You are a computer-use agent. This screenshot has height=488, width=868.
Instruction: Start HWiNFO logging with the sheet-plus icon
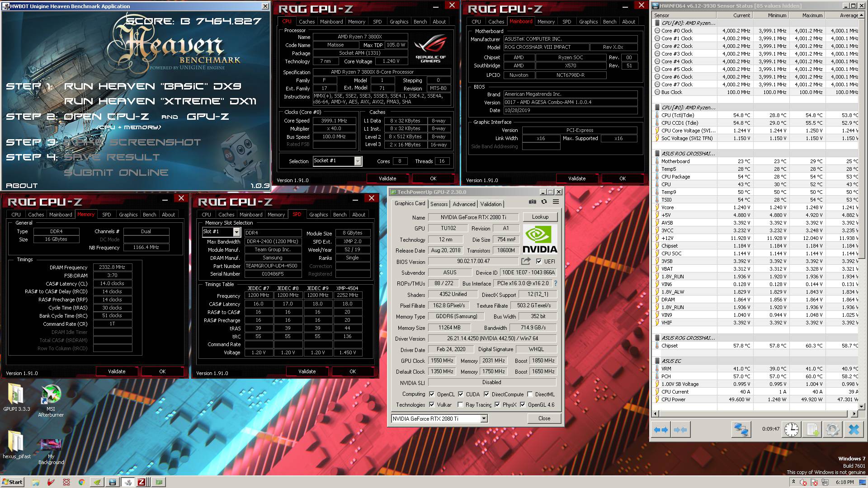point(812,430)
